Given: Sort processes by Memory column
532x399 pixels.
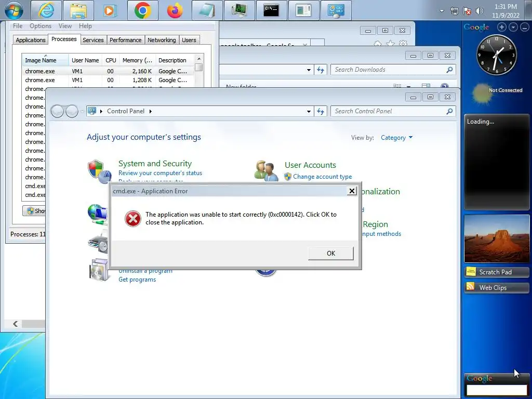Looking at the screenshot, I should point(137,60).
